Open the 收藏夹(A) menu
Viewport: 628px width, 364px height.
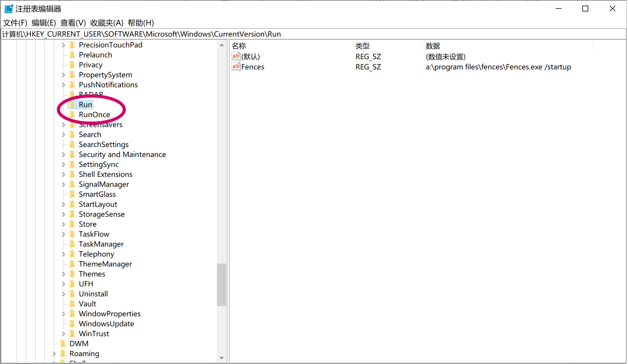pyautogui.click(x=107, y=23)
